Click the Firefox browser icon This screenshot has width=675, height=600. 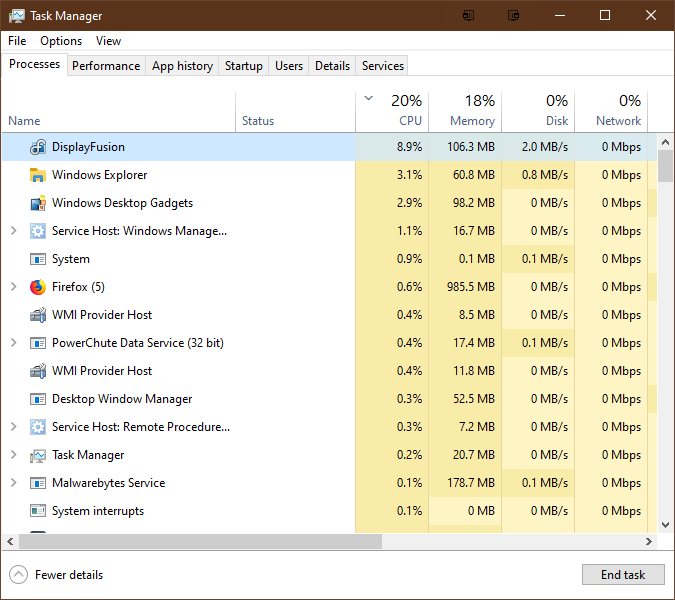(x=38, y=287)
